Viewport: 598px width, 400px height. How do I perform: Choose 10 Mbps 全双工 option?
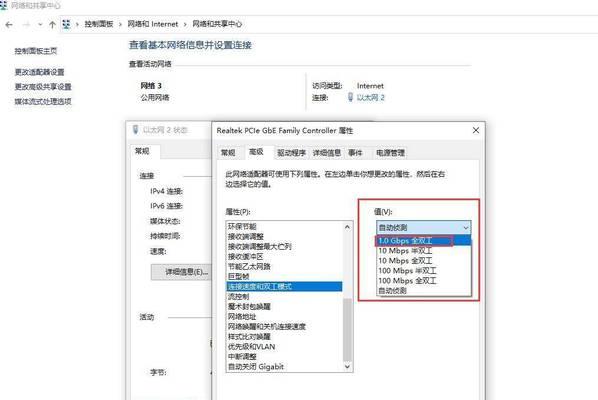pos(424,261)
